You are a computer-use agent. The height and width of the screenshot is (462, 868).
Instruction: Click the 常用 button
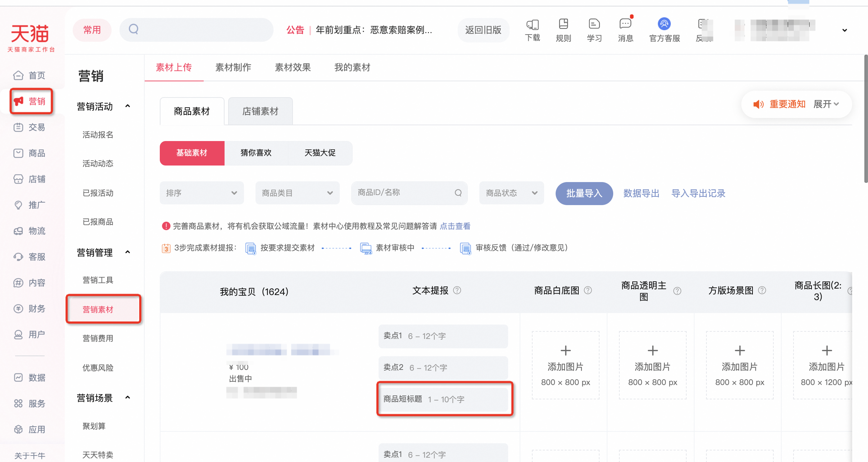coord(92,30)
